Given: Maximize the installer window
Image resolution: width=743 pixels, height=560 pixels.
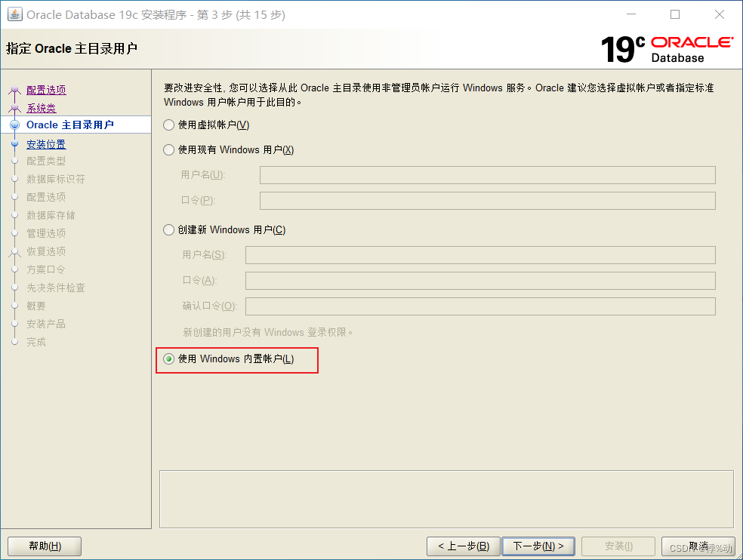Looking at the screenshot, I should (675, 14).
